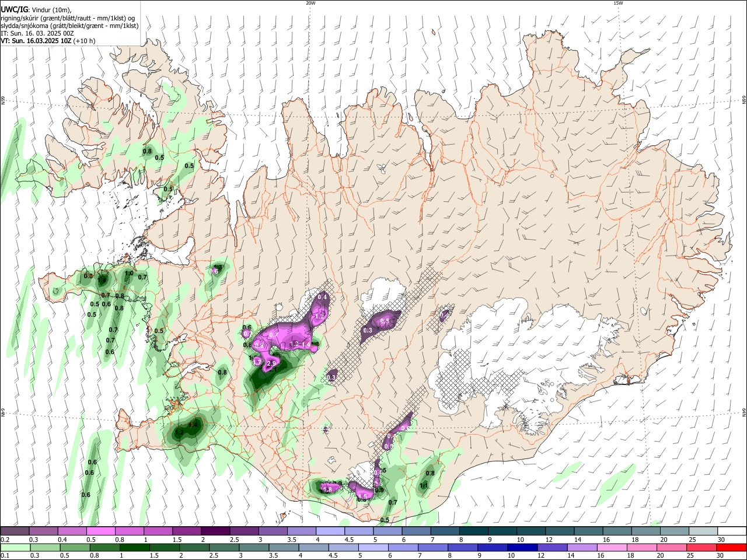Click the palest green rain swatch labeled 0.1
This screenshot has height=560, width=747.
point(15,547)
